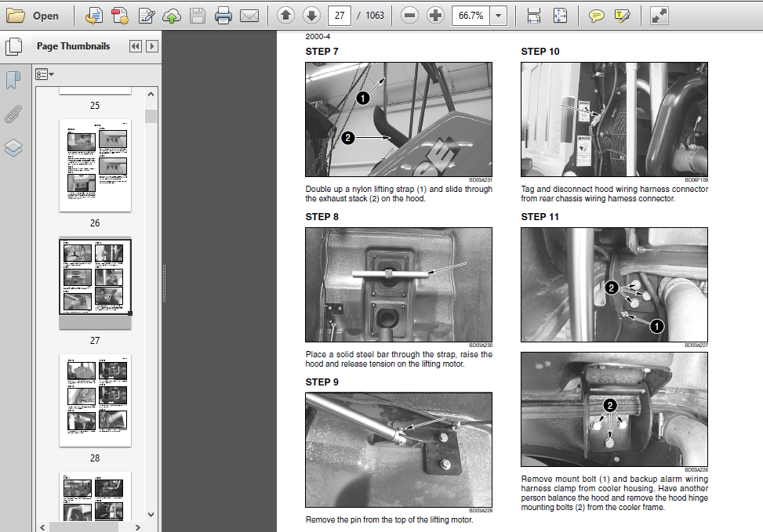The width and height of the screenshot is (763, 532).
Task: Click the Open folder icon
Action: (x=15, y=16)
